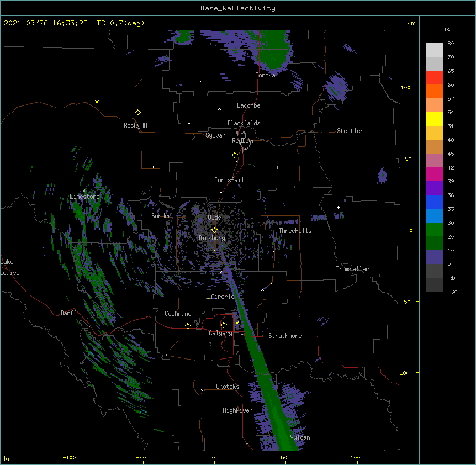The height and width of the screenshot is (465, 476).
Task: Click the yellow station marker near RockyMH
Action: 138,113
